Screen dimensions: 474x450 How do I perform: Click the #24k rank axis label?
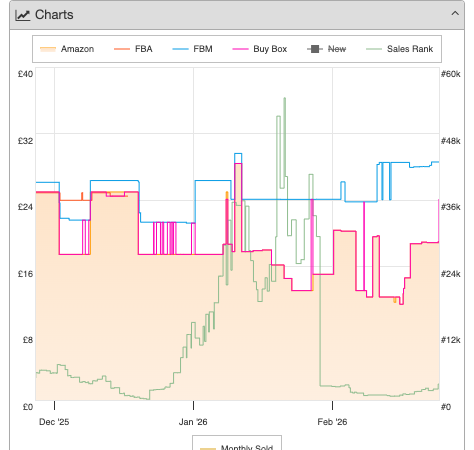(x=451, y=274)
